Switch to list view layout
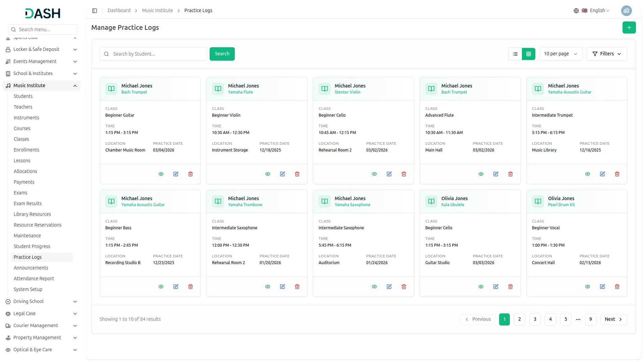The image size is (644, 362). pos(515,54)
